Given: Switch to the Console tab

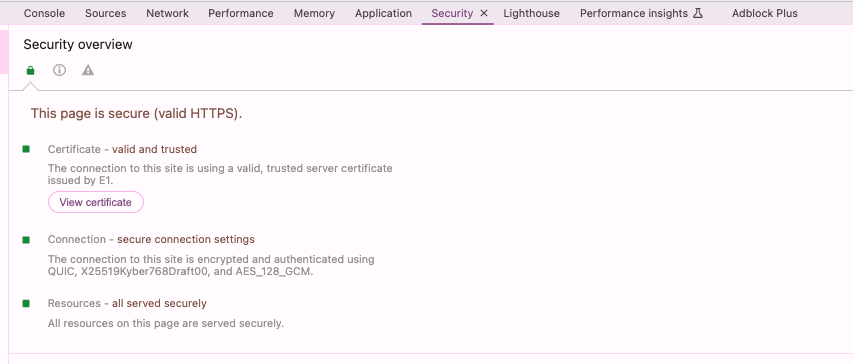Looking at the screenshot, I should [44, 13].
